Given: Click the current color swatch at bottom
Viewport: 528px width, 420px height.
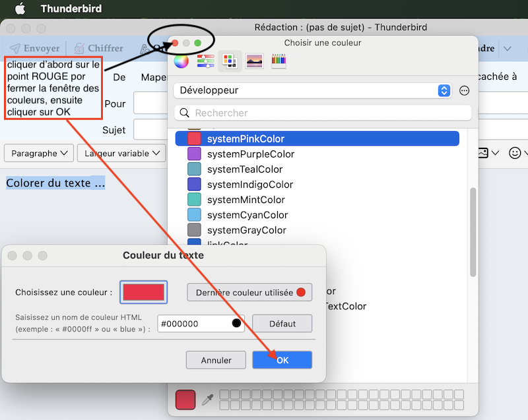Looking at the screenshot, I should click(x=185, y=400).
